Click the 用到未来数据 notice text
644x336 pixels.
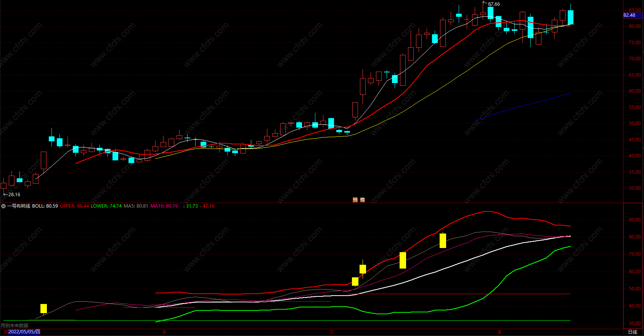(14, 326)
